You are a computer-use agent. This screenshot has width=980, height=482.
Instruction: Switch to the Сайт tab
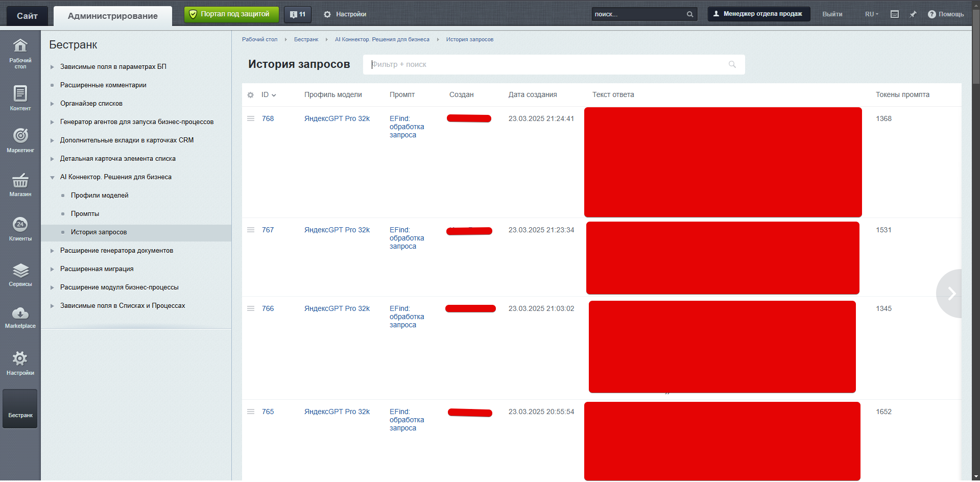tap(27, 16)
